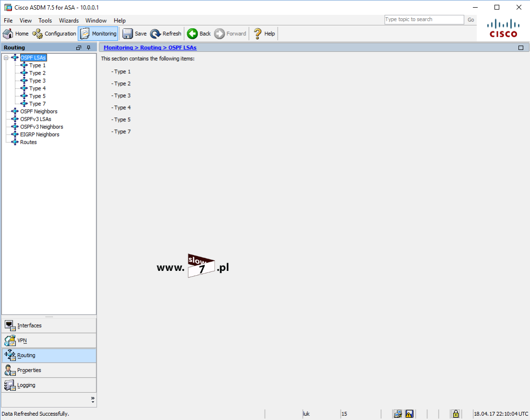Image resolution: width=530 pixels, height=420 pixels.
Task: Click the '- Type 7' entry in content pane
Action: (x=121, y=132)
